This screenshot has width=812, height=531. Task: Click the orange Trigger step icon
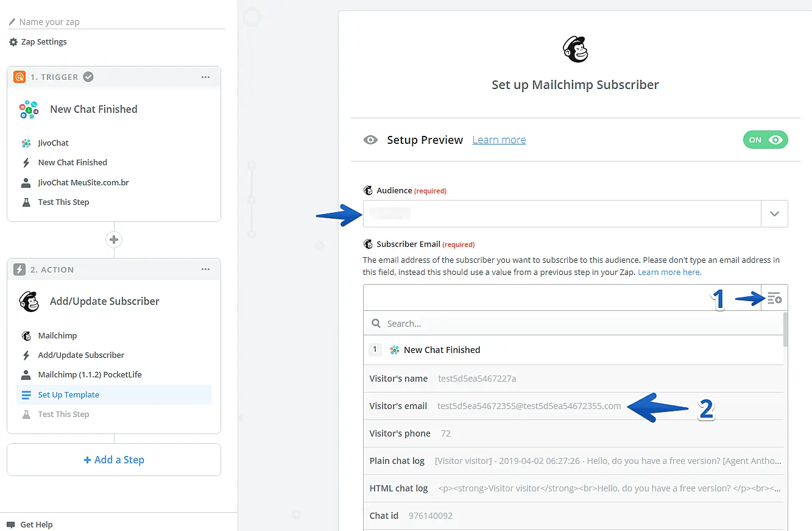[x=19, y=77]
